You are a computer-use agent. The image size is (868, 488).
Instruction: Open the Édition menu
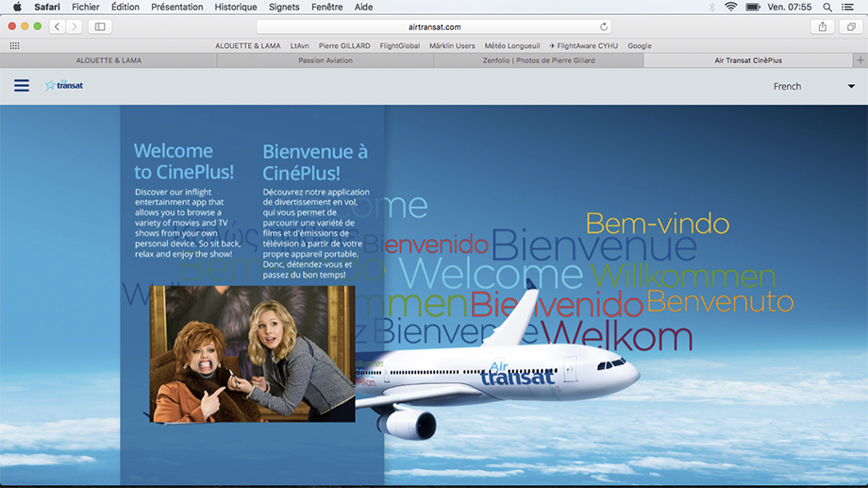point(125,8)
